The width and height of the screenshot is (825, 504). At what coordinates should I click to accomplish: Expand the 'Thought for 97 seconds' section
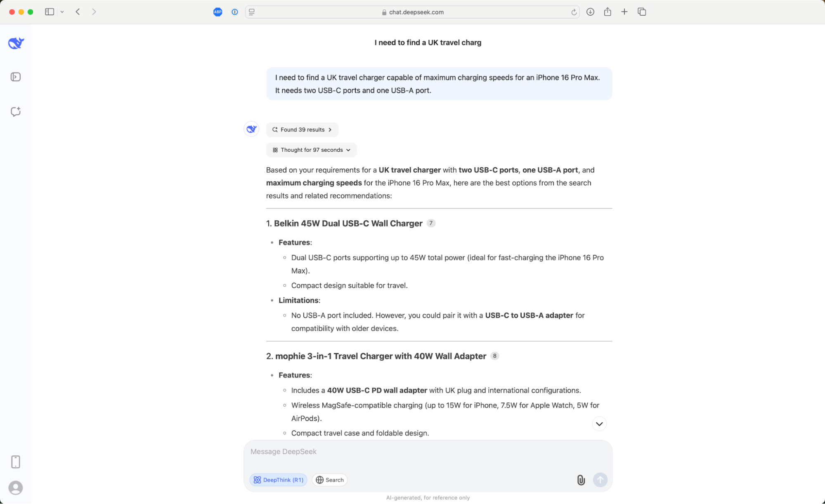[x=311, y=150]
